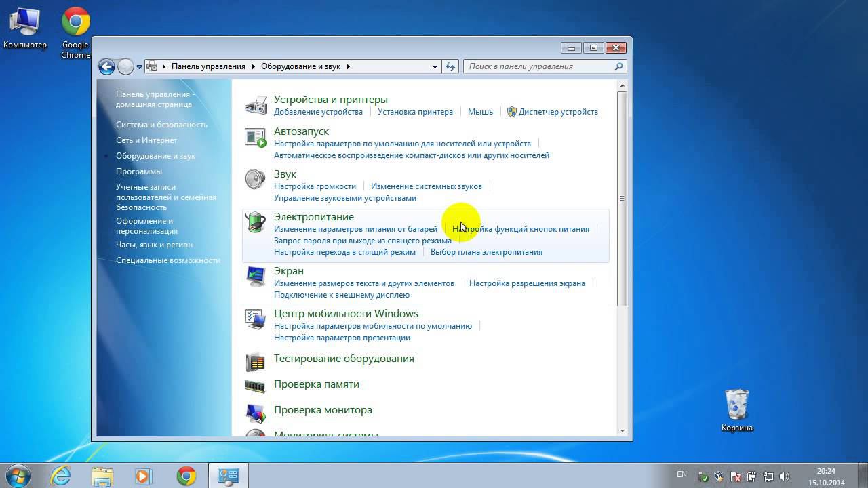Launch Internet Explorer from taskbar
The height and width of the screenshot is (488, 868).
61,476
